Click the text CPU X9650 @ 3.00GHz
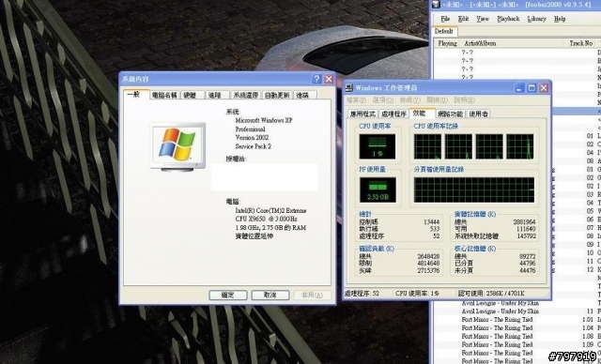The width and height of the screenshot is (601, 364). tap(266, 219)
